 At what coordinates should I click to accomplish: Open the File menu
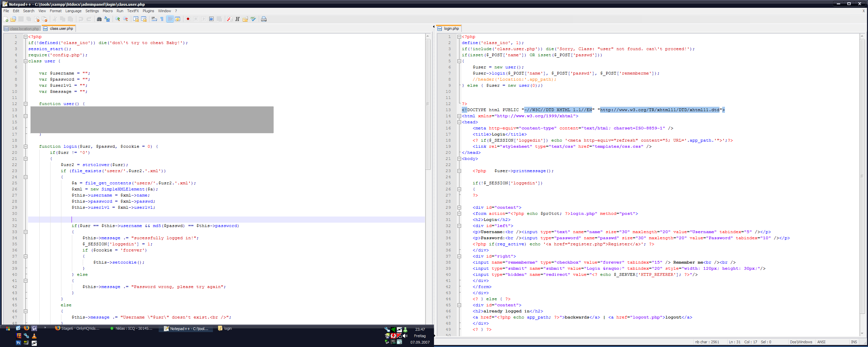[6, 11]
